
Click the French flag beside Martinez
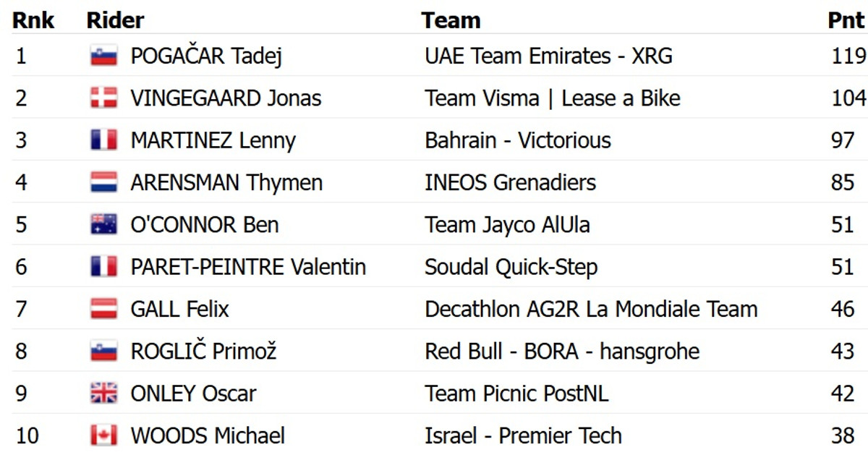click(x=103, y=140)
